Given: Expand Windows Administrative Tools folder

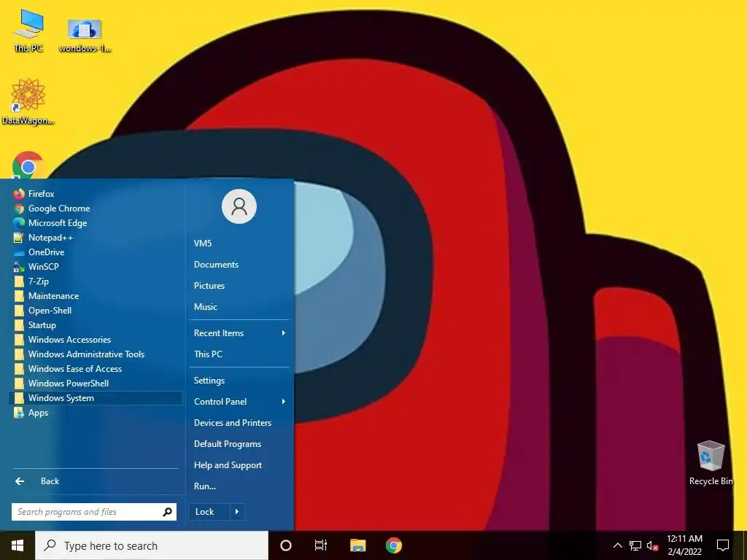Looking at the screenshot, I should click(x=96, y=354).
